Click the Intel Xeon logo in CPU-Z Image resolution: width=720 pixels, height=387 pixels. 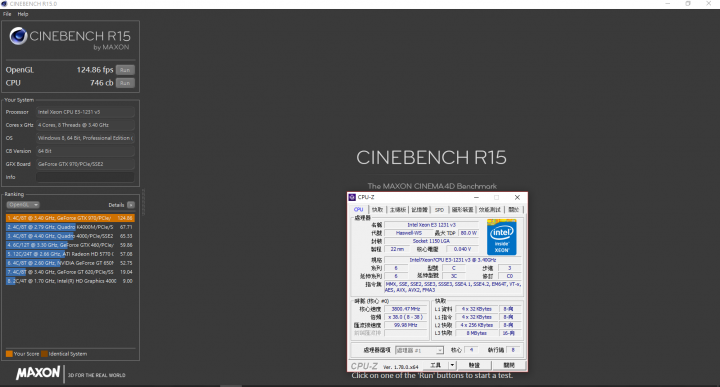[x=501, y=237]
